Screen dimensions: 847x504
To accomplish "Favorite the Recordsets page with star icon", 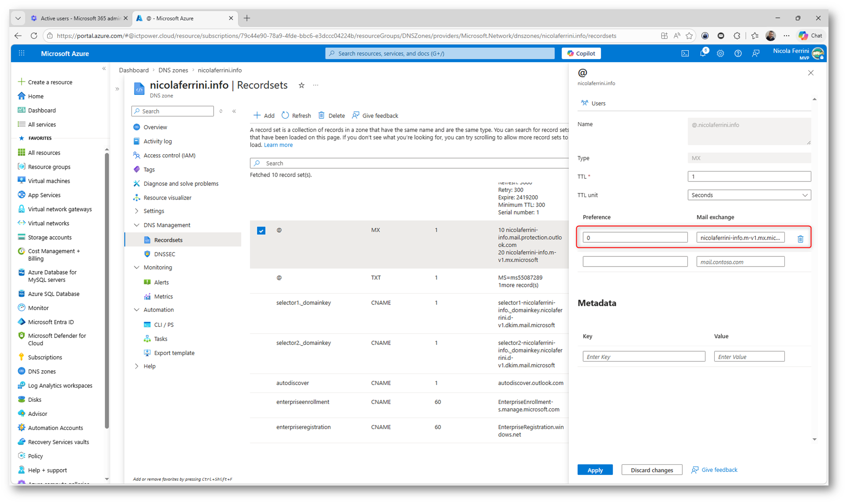I will coord(301,85).
